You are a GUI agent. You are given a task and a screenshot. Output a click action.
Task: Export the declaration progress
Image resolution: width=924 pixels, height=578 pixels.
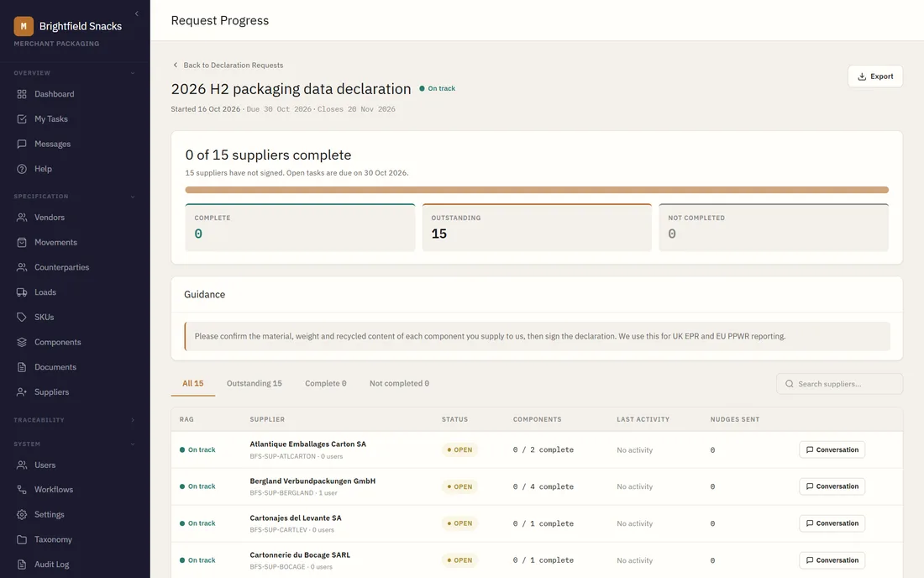click(875, 76)
